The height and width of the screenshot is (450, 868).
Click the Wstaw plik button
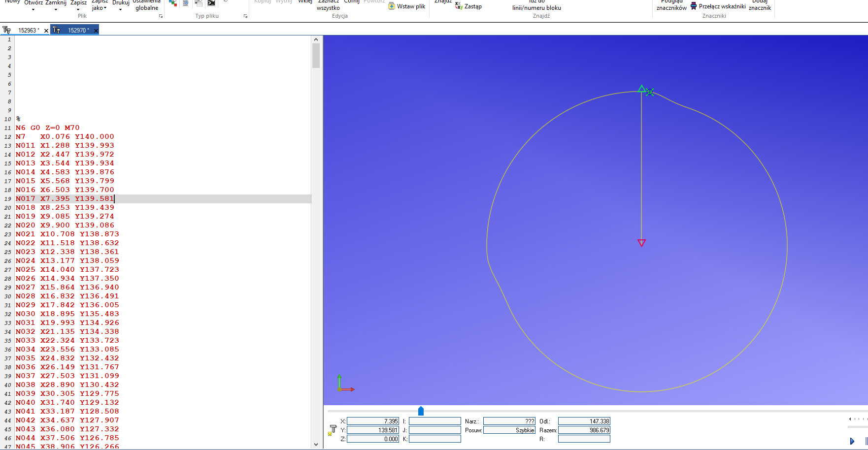coord(406,6)
